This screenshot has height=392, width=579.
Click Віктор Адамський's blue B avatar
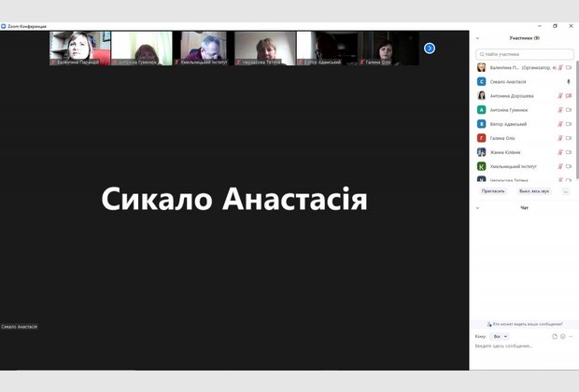coord(481,124)
